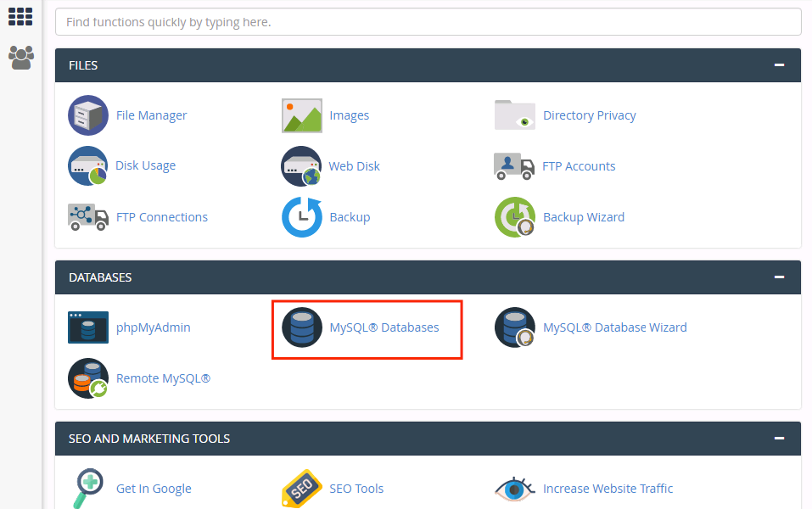Open the Web Disk icon
Screen dimensions: 812x509
[301, 165]
